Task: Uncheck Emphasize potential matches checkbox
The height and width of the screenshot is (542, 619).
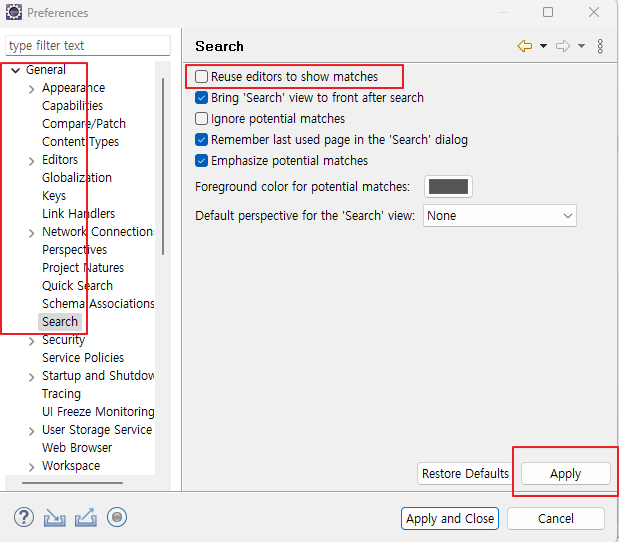Action: (x=201, y=161)
